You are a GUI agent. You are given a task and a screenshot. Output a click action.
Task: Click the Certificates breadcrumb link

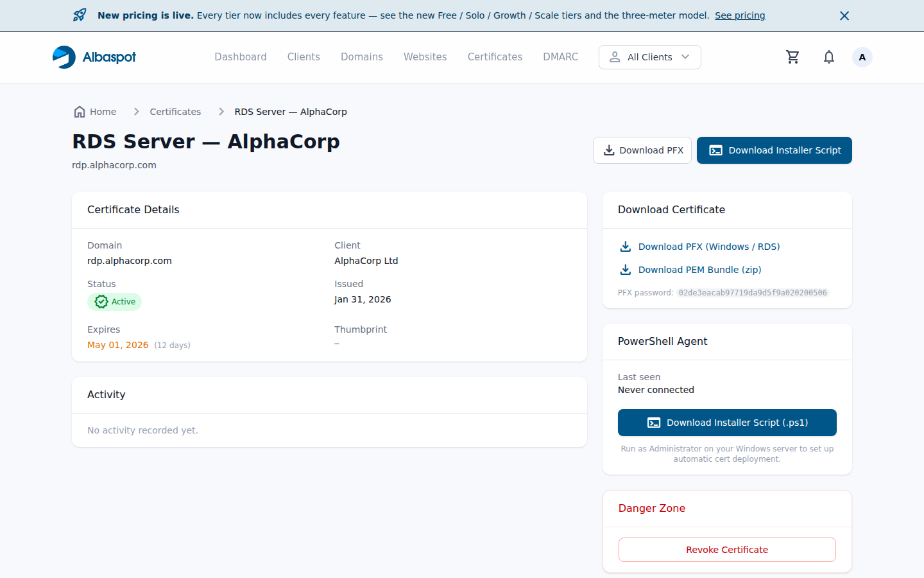[x=175, y=112]
